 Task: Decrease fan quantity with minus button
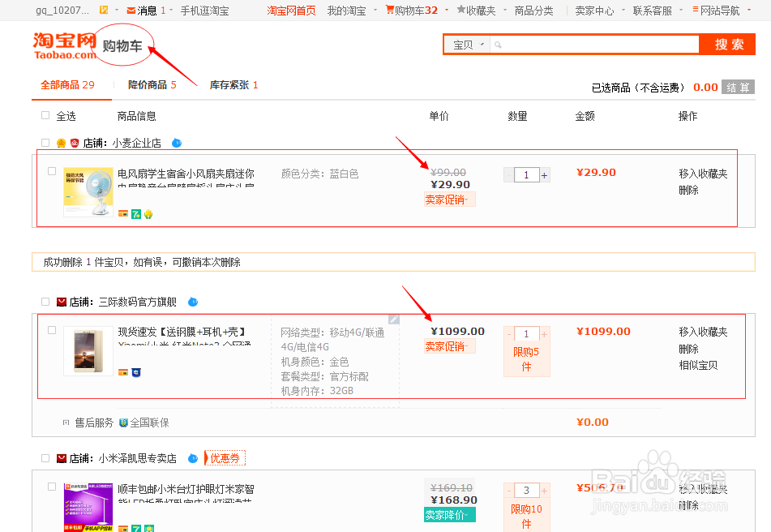(509, 175)
